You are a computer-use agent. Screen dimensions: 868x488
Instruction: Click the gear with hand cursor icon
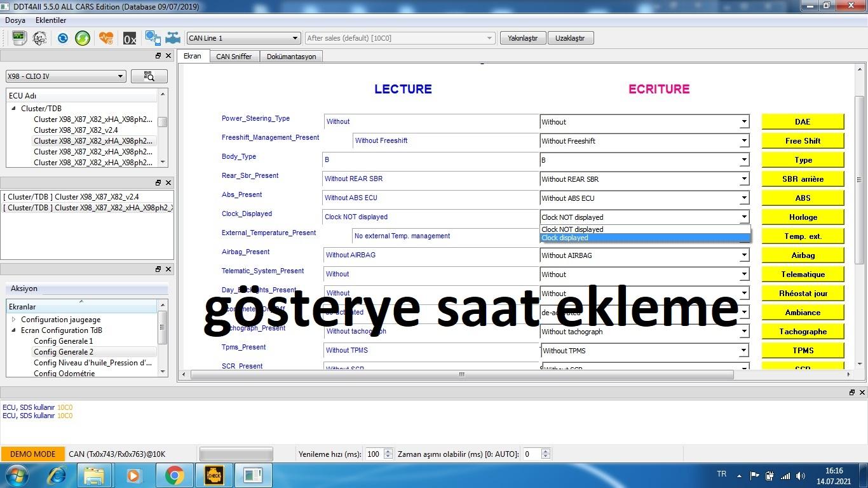click(153, 38)
